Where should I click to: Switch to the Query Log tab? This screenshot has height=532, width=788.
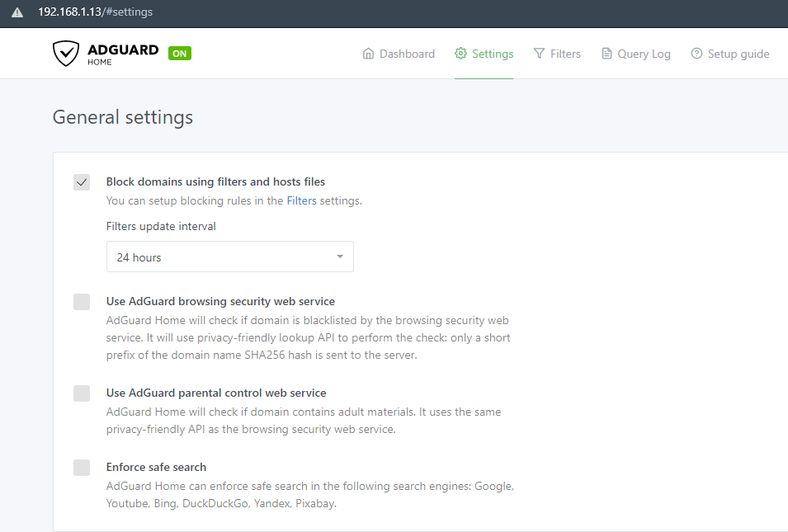[x=635, y=54]
